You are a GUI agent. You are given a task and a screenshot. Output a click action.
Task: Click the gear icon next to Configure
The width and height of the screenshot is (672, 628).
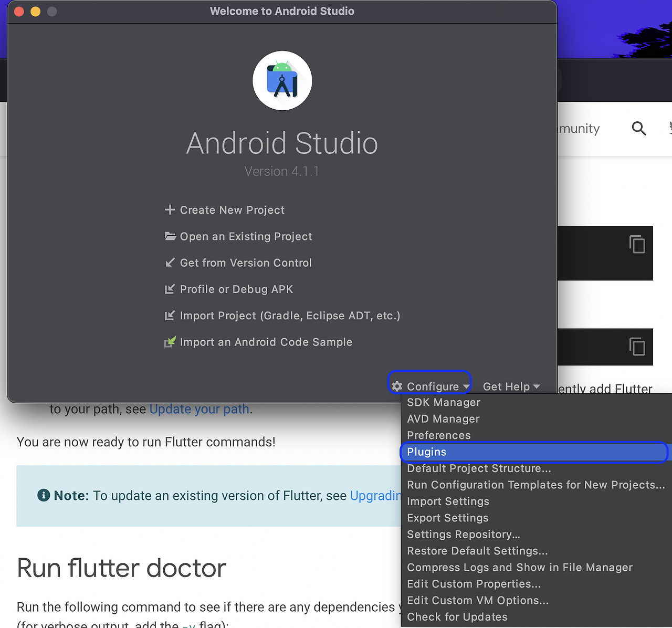(397, 386)
